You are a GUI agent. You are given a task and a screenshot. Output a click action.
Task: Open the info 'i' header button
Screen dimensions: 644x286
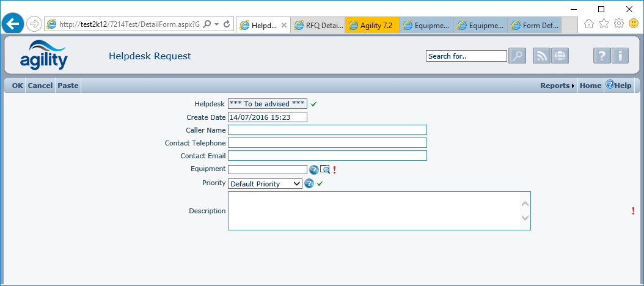click(x=620, y=56)
